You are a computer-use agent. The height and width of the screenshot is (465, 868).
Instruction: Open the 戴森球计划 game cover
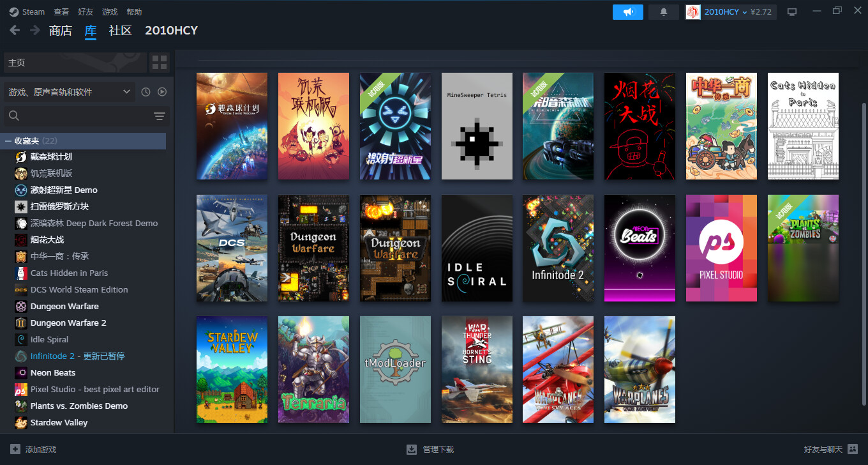click(x=232, y=126)
